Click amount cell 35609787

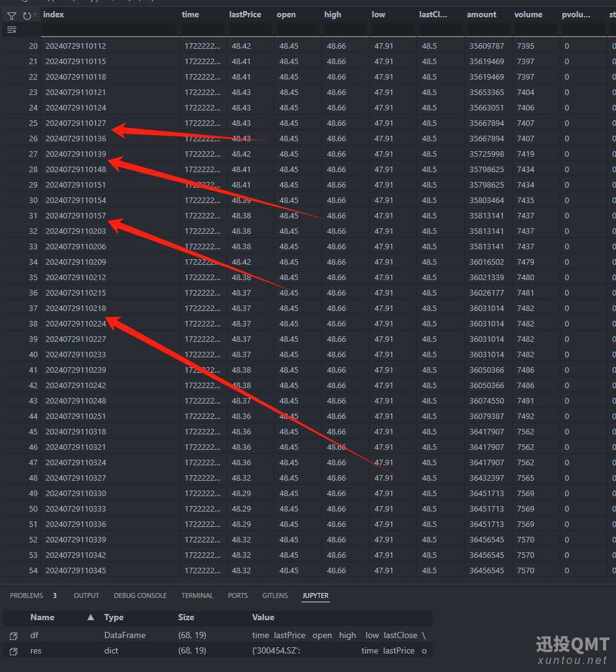[x=487, y=46]
